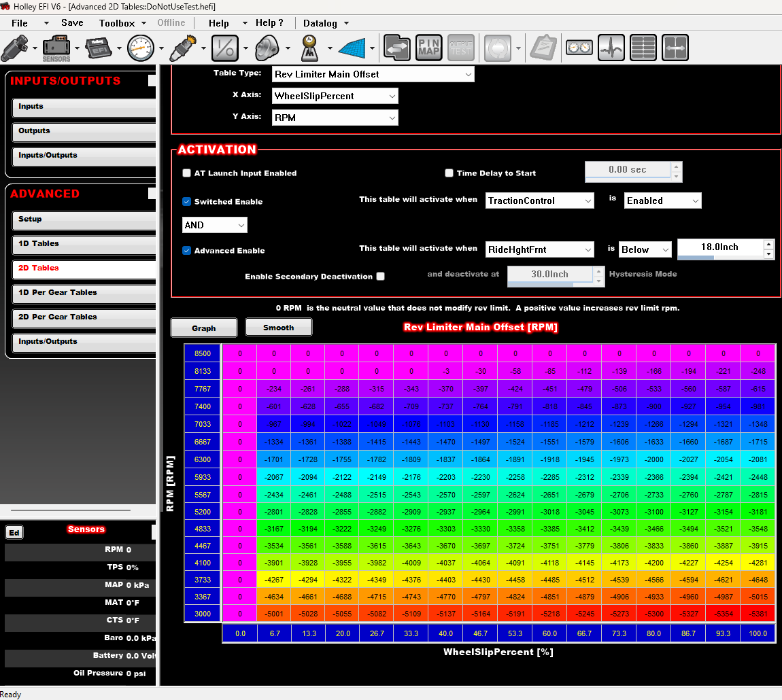
Task: Toggle Enable Secondary Deactivation checkbox
Action: point(381,276)
